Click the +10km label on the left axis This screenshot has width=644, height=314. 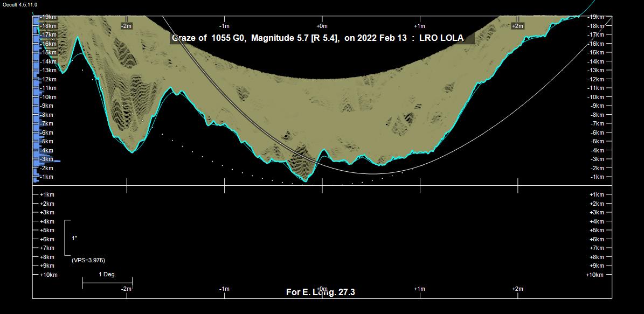[x=49, y=275]
